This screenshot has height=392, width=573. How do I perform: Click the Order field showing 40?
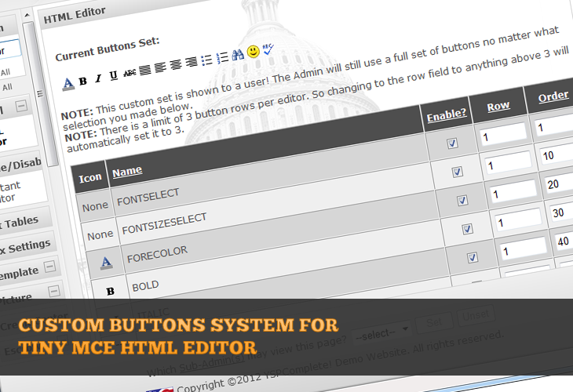[564, 239]
